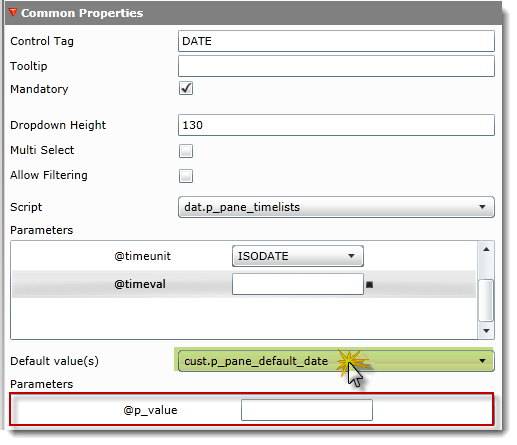Click the Mandatory label
The width and height of the screenshot is (517, 445).
(x=39, y=89)
